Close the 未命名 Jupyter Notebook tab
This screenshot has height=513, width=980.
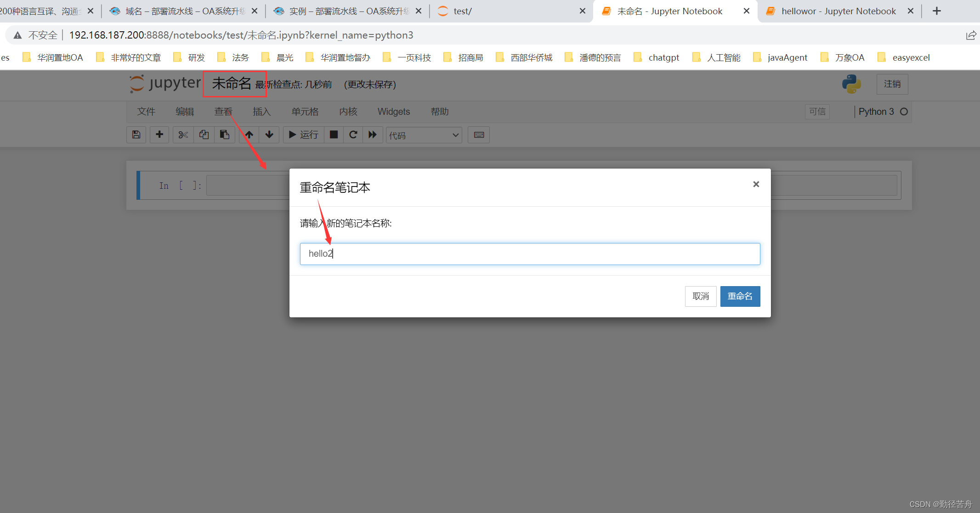click(x=747, y=11)
